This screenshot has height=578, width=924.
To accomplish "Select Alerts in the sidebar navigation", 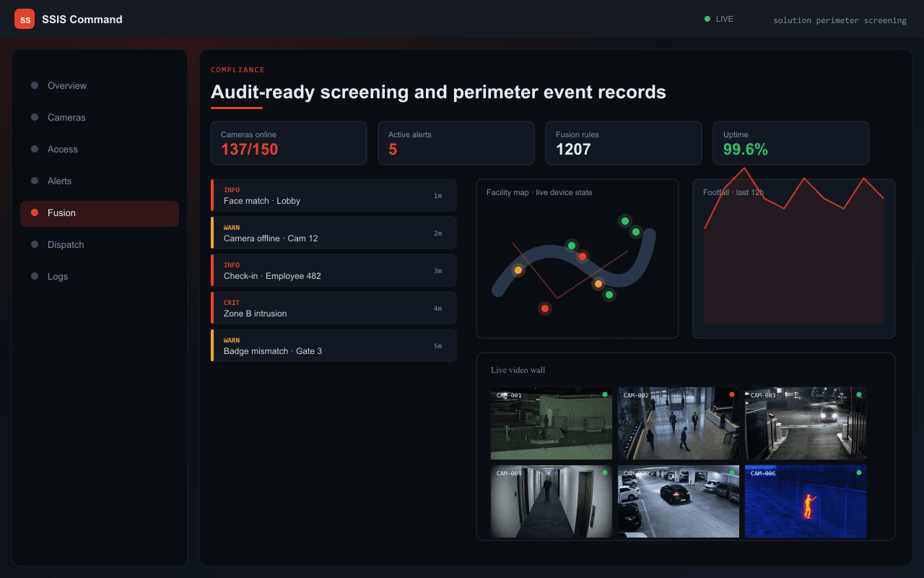I will coord(100,181).
